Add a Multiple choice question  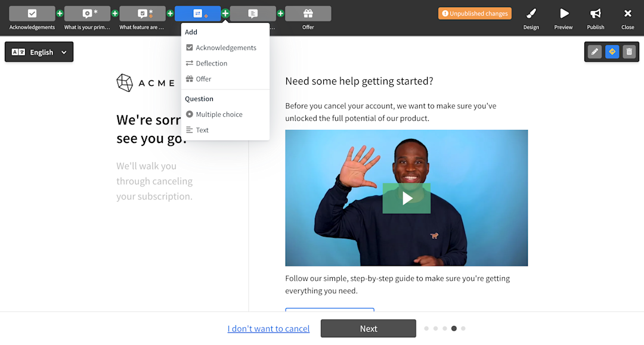click(x=225, y=114)
